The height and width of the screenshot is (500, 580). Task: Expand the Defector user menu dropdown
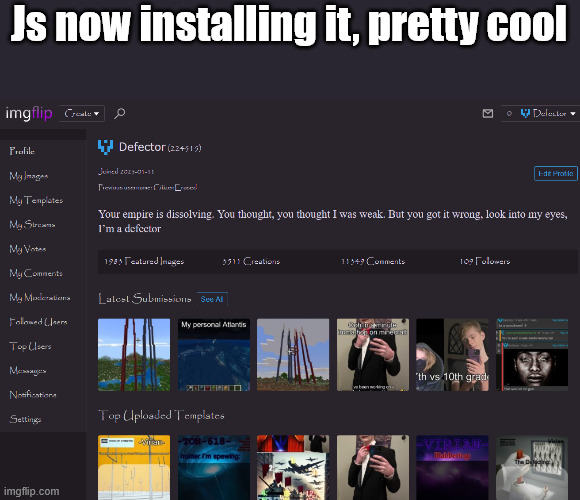click(547, 113)
